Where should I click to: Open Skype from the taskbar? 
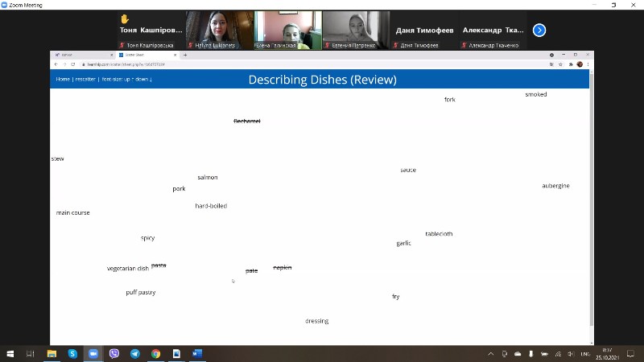pyautogui.click(x=72, y=353)
